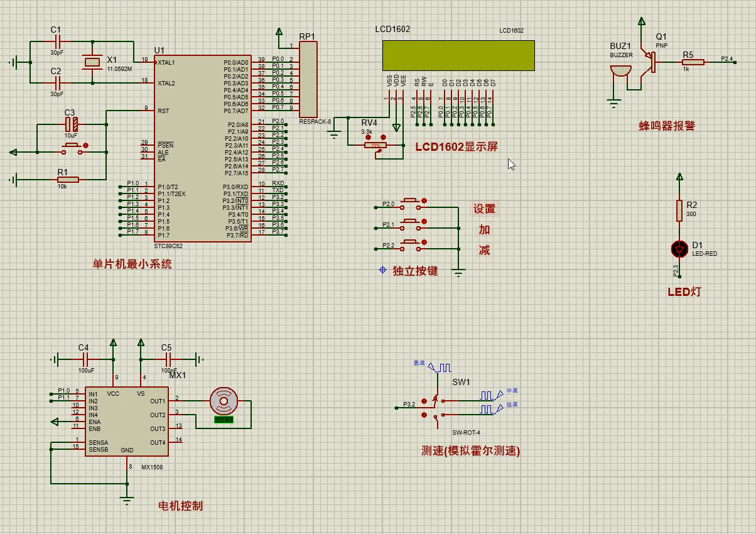Step SW1 rotary switch up
756x534 pixels.
424,400
